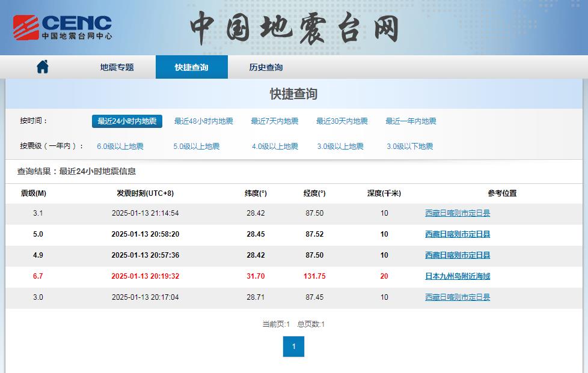Open location link for the 5.0 earthquake
Image resolution: width=588 pixels, height=373 pixels.
point(458,234)
